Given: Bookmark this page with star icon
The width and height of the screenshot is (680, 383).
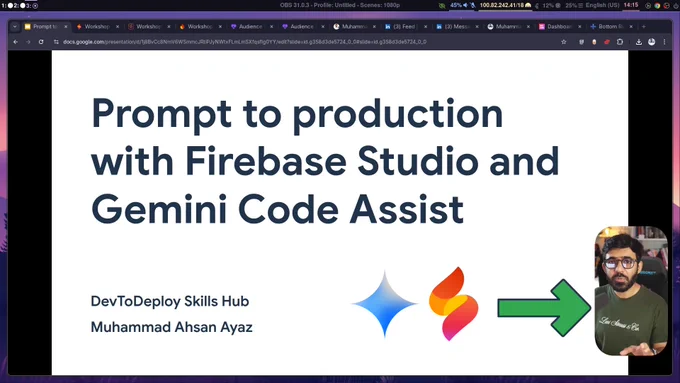Looking at the screenshot, I should pyautogui.click(x=564, y=42).
